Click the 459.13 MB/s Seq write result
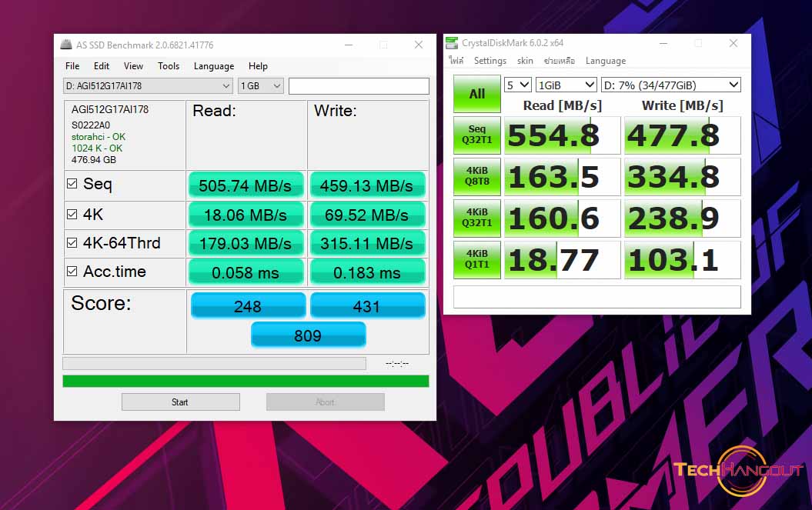Image resolution: width=812 pixels, height=510 pixels. [x=367, y=185]
